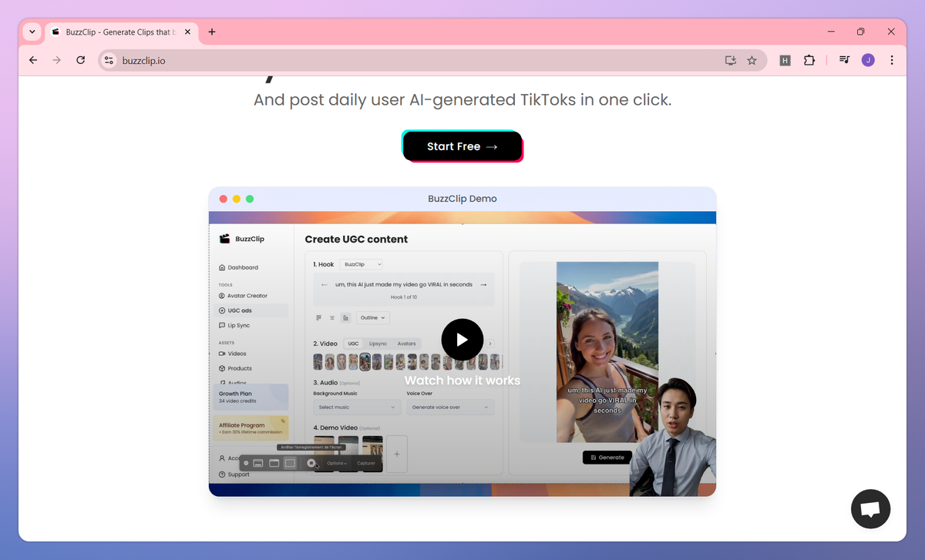
Task: Select UGC ads in demo sidebar
Action: click(x=251, y=310)
